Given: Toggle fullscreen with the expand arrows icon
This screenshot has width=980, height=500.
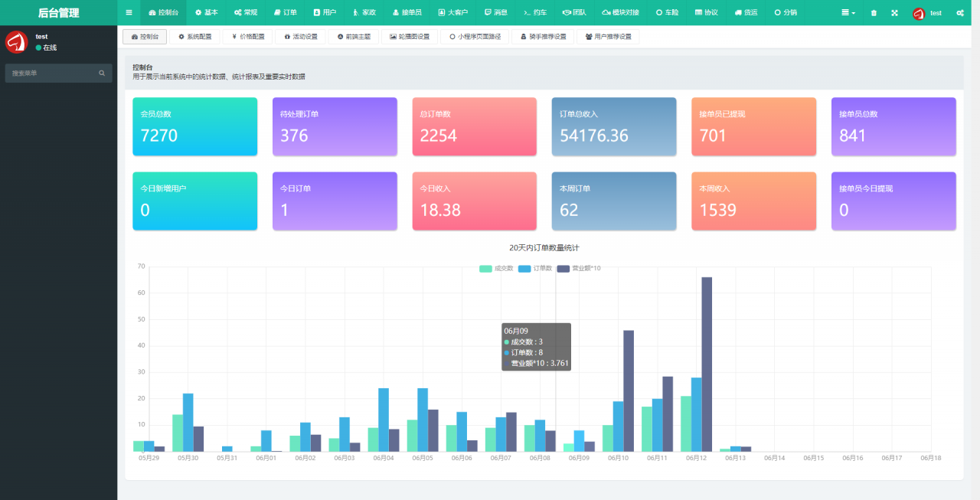Looking at the screenshot, I should (894, 13).
